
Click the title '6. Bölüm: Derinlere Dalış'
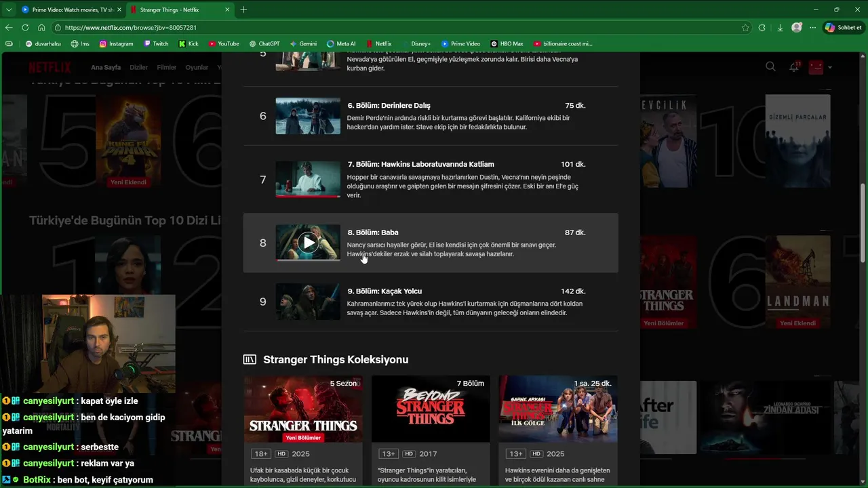(389, 106)
